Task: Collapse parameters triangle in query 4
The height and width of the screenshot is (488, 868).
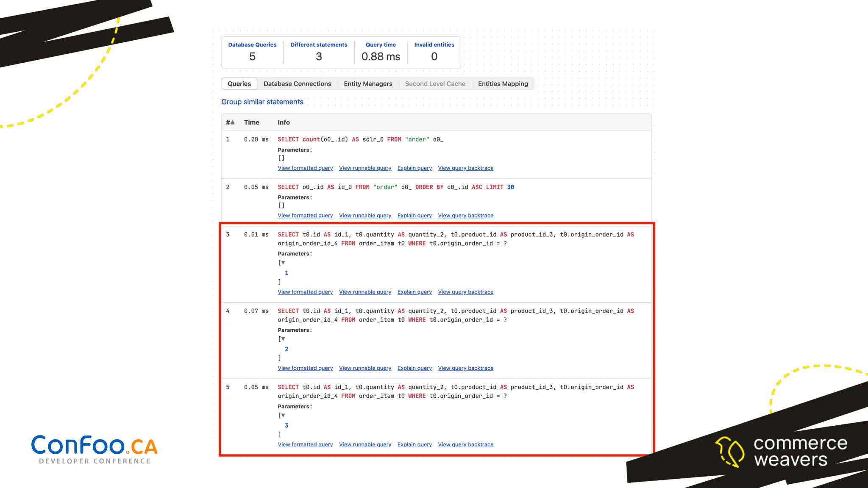Action: (283, 339)
